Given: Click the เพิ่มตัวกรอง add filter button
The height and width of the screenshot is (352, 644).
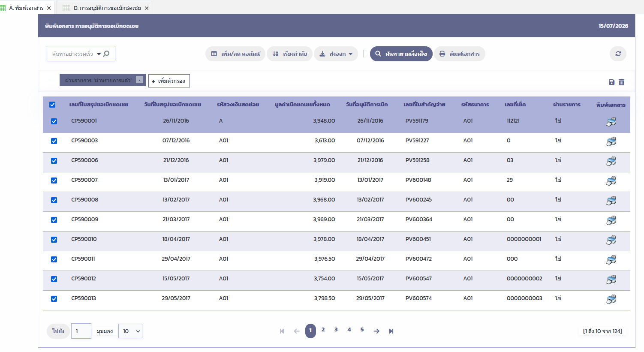Looking at the screenshot, I should pyautogui.click(x=169, y=81).
